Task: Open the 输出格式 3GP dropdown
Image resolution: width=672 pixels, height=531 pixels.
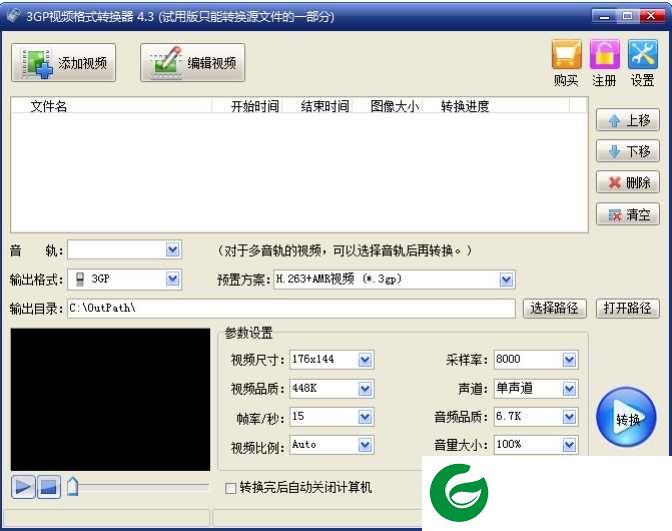Action: pos(172,279)
